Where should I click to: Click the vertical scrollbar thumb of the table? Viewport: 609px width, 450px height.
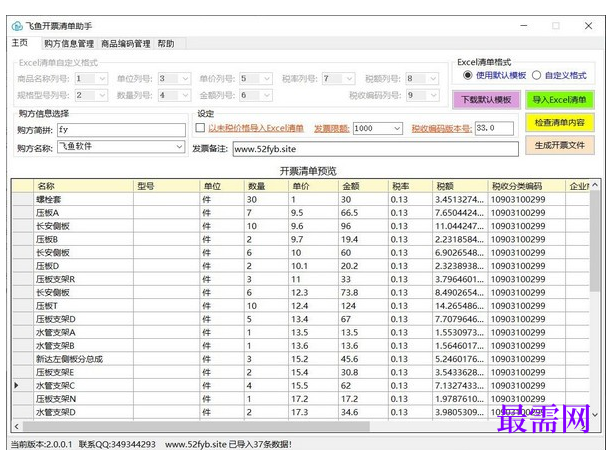coord(595,241)
